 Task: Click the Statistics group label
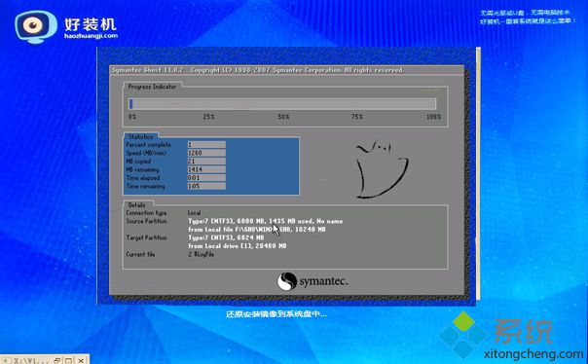(x=140, y=137)
